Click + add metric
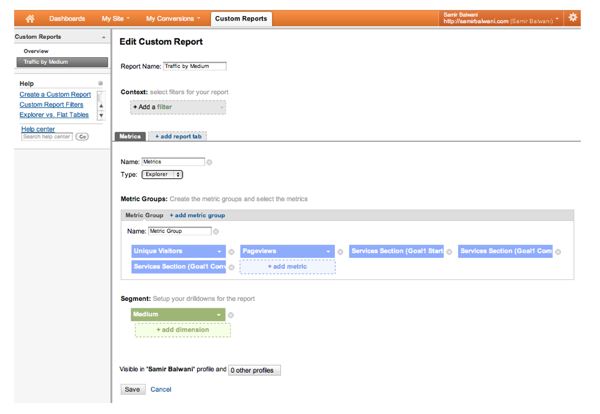Viewport: 600px width, 414px height. [x=287, y=267]
